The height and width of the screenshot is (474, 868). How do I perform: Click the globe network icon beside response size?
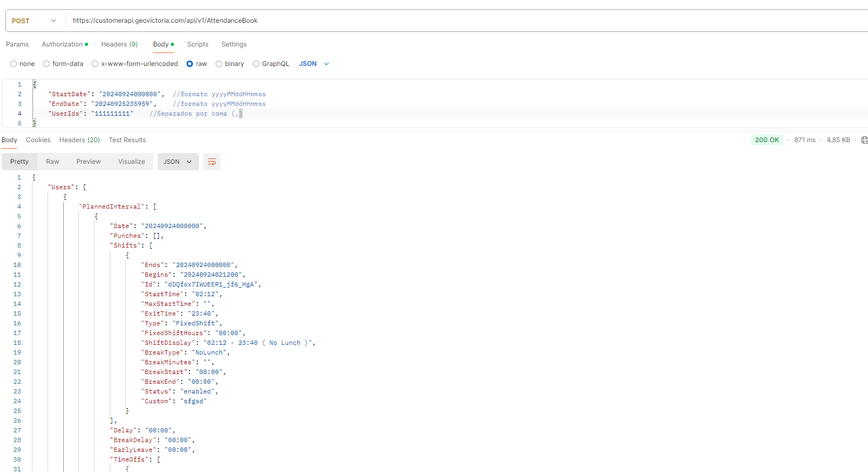coord(864,140)
